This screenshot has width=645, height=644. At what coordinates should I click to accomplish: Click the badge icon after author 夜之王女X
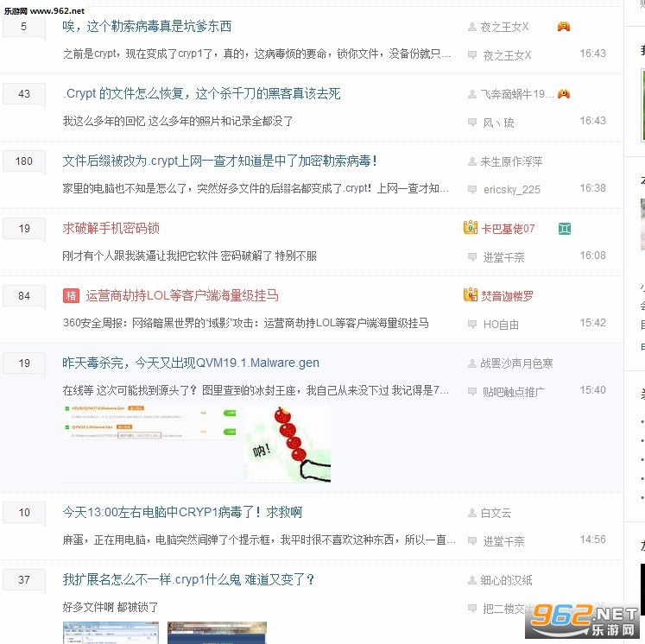pos(564,27)
